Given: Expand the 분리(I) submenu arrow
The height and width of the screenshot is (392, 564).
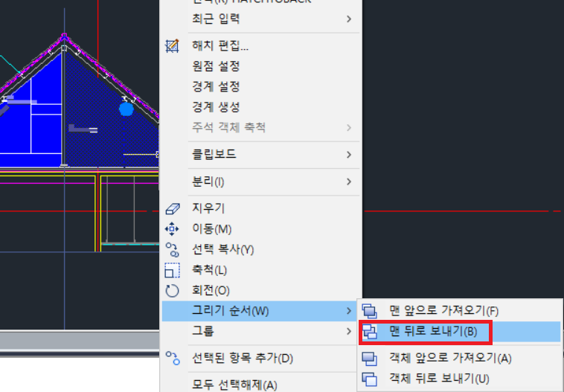Looking at the screenshot, I should [348, 181].
